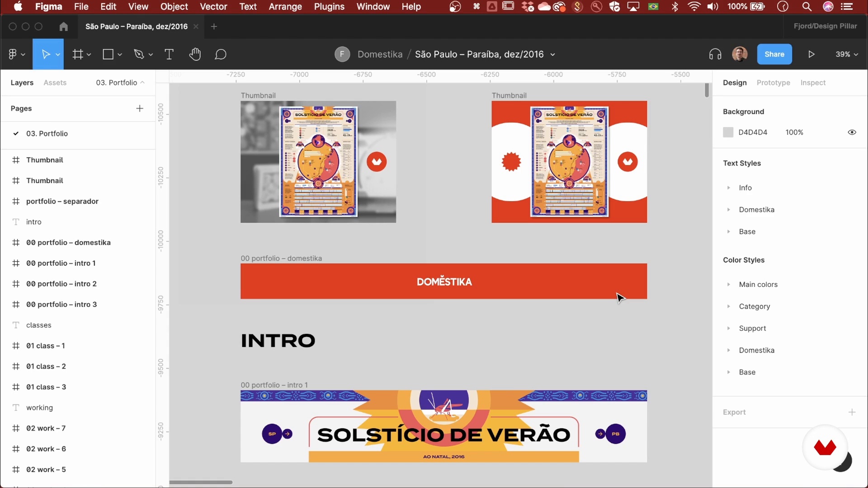Expand Main colors style group
The width and height of the screenshot is (868, 488).
pos(729,285)
